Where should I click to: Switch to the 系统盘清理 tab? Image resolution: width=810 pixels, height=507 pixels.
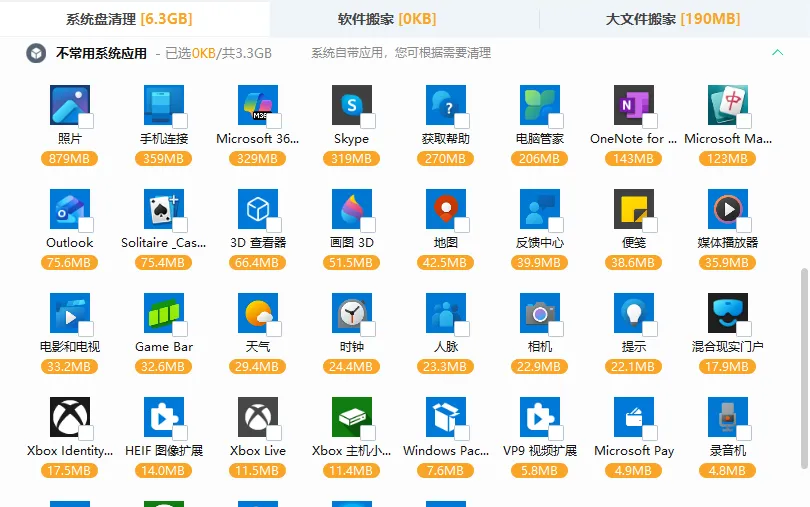129,19
